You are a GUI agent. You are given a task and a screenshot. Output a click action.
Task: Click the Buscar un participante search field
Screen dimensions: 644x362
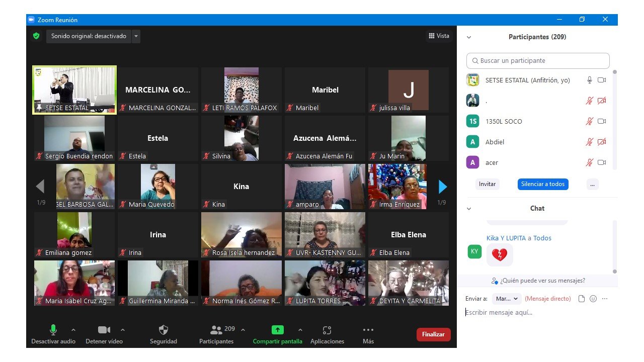pyautogui.click(x=538, y=61)
